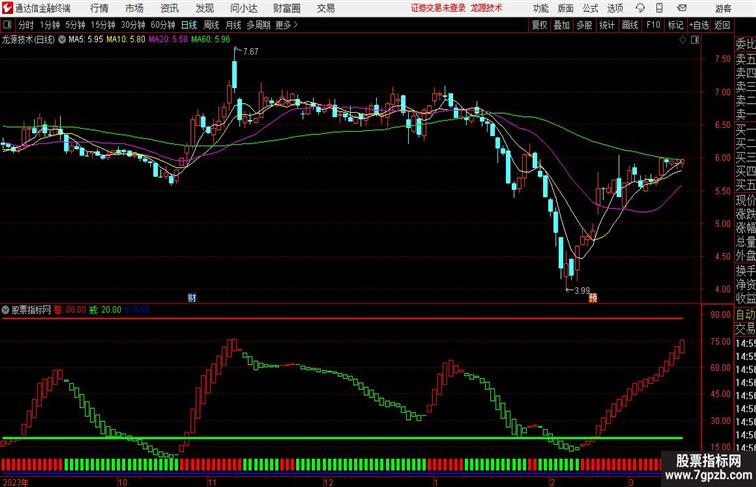
Task: Click the 7.67 high price label
Action: tap(251, 52)
